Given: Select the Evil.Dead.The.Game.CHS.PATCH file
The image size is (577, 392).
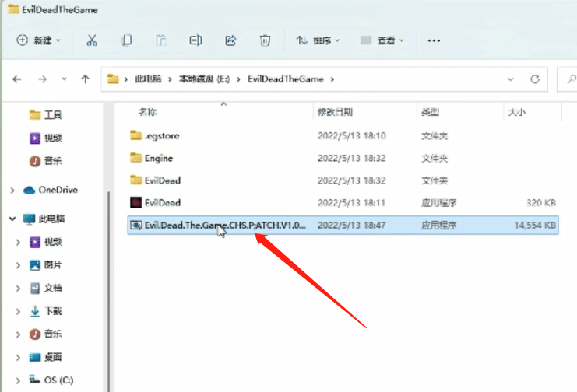Looking at the screenshot, I should pos(343,225).
